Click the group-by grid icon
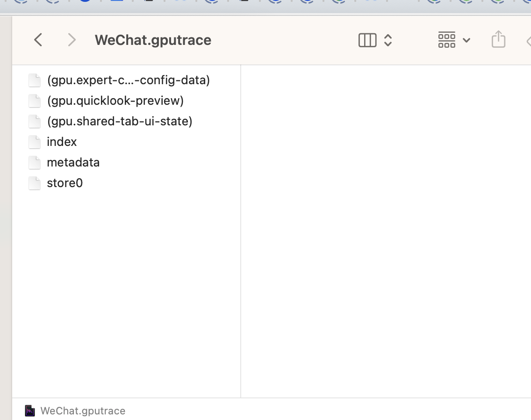 tap(447, 40)
